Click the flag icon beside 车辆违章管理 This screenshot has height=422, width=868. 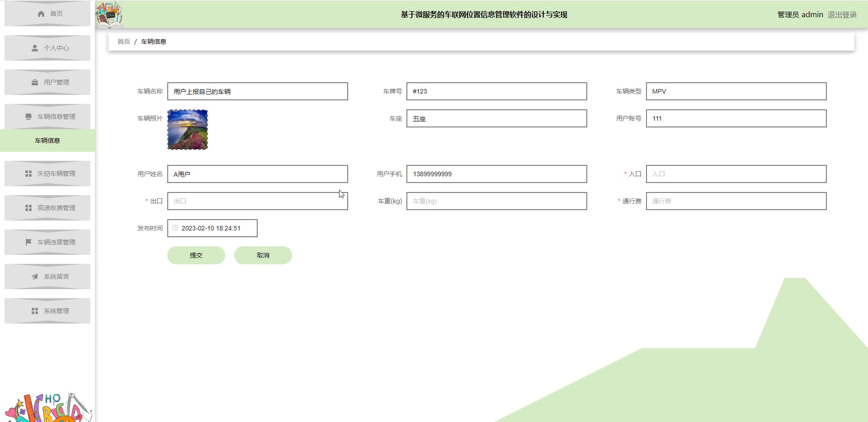coord(28,242)
